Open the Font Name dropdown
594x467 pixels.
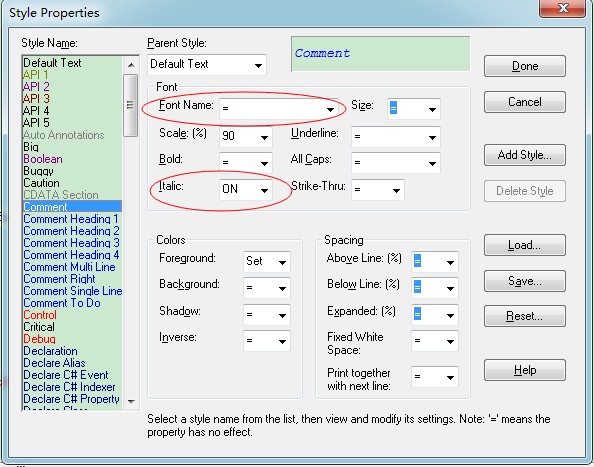point(278,109)
